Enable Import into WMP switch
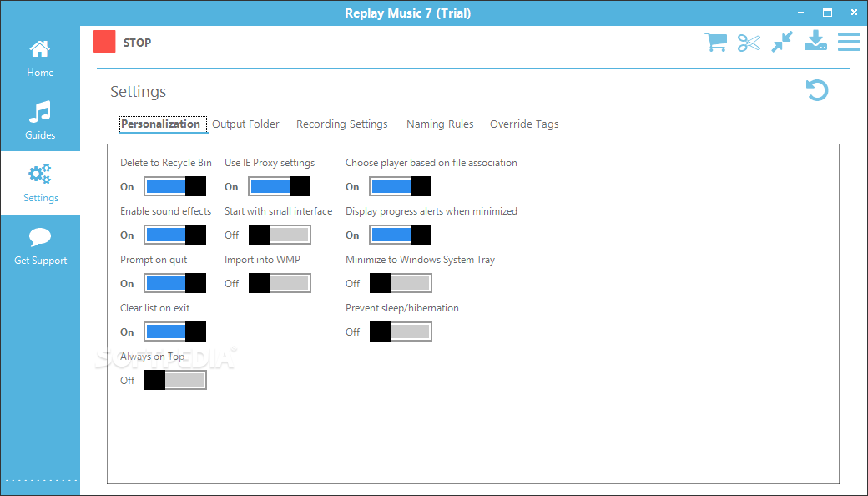 pyautogui.click(x=280, y=283)
